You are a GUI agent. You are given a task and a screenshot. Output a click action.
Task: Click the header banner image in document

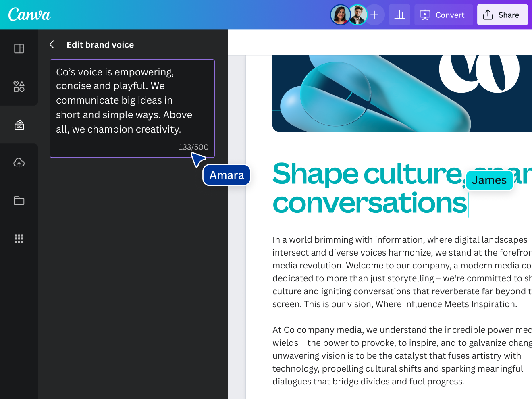402,93
